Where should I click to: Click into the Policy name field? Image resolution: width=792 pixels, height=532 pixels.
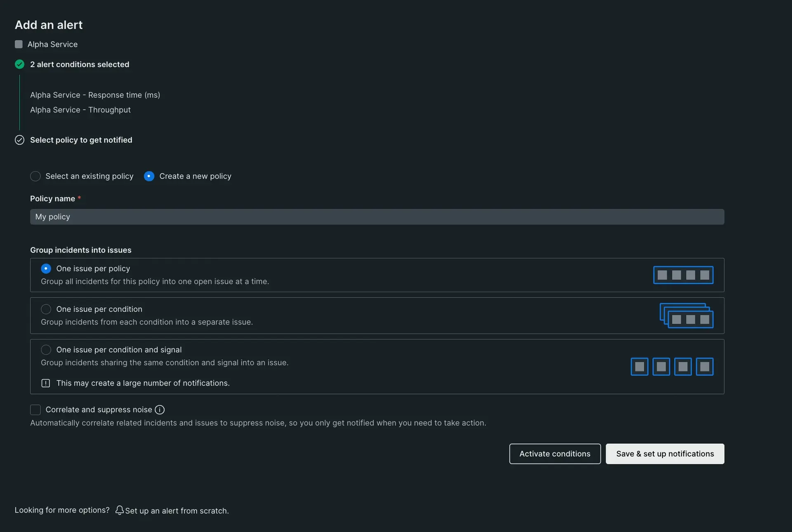[377, 217]
